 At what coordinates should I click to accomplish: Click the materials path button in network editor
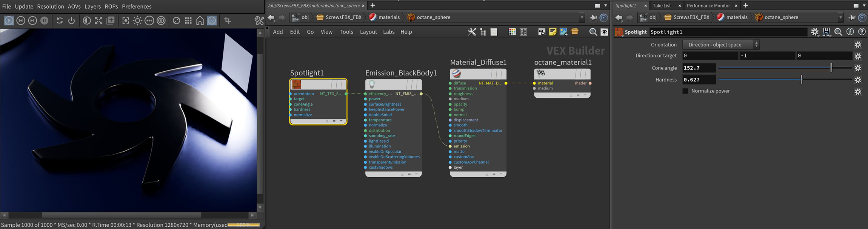385,17
